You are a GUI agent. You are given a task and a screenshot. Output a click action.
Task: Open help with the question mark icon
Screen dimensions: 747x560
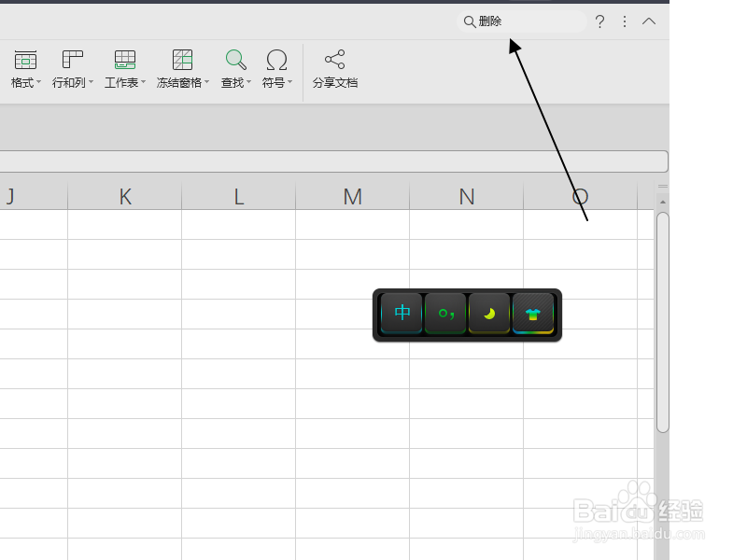tap(599, 21)
